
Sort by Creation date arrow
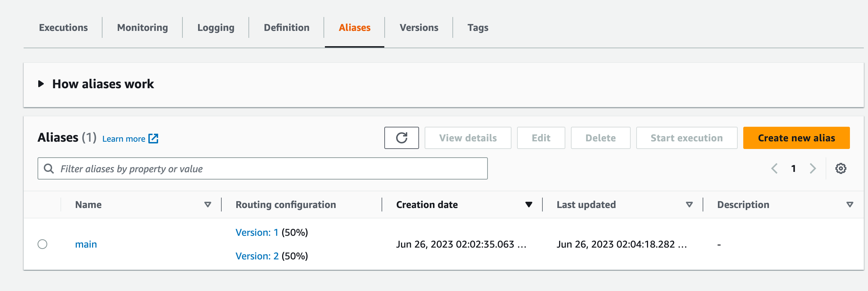(x=529, y=205)
